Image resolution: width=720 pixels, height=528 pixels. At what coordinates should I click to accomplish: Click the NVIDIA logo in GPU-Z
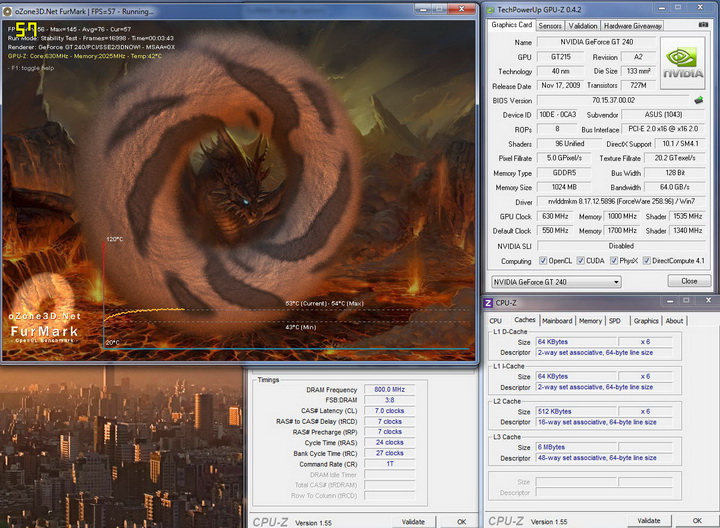(682, 63)
